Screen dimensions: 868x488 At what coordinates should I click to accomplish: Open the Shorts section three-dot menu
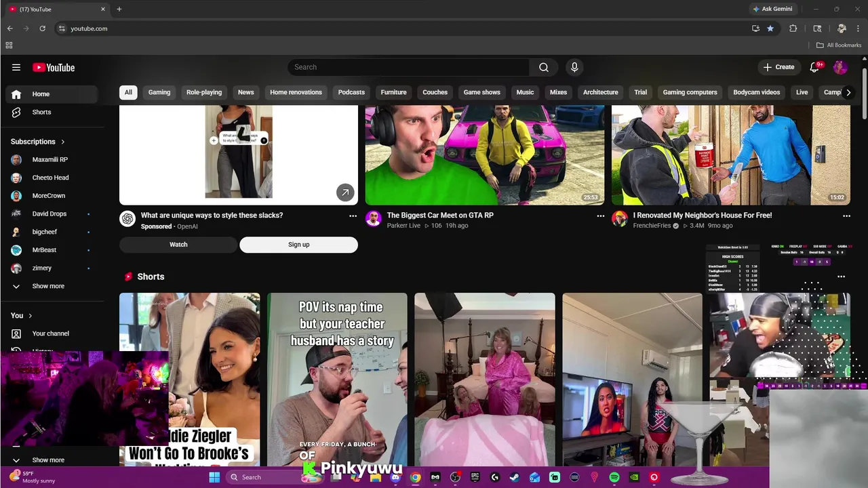[x=841, y=277]
